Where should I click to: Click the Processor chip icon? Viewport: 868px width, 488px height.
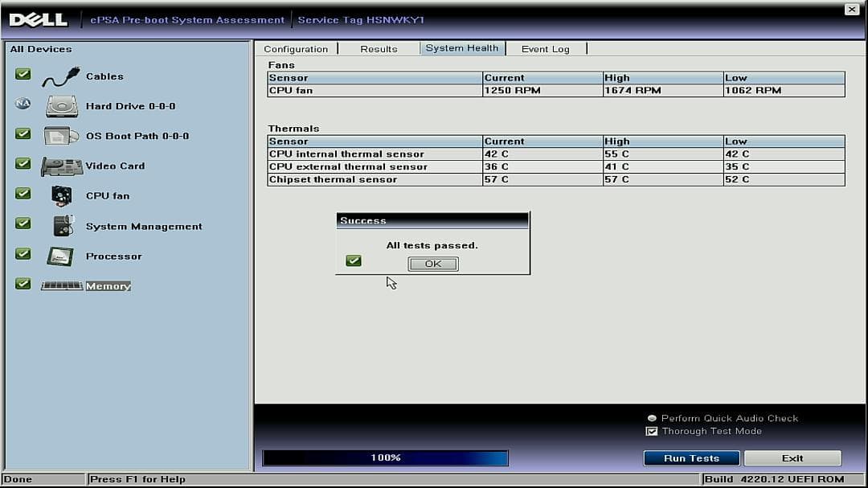pos(60,256)
